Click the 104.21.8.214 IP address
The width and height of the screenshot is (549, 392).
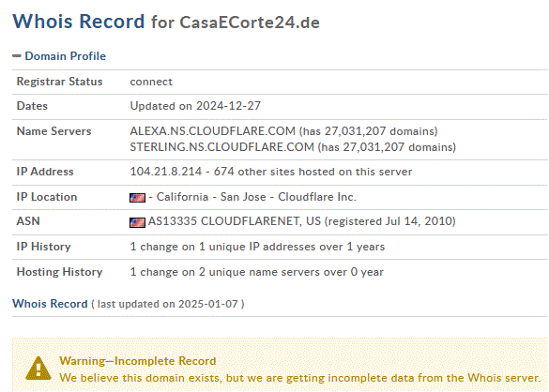pyautogui.click(x=166, y=172)
